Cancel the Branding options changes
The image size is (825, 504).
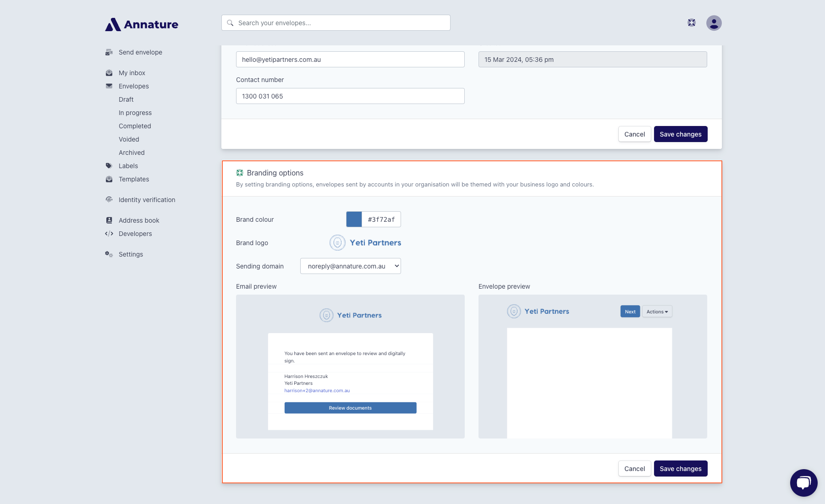(634, 469)
